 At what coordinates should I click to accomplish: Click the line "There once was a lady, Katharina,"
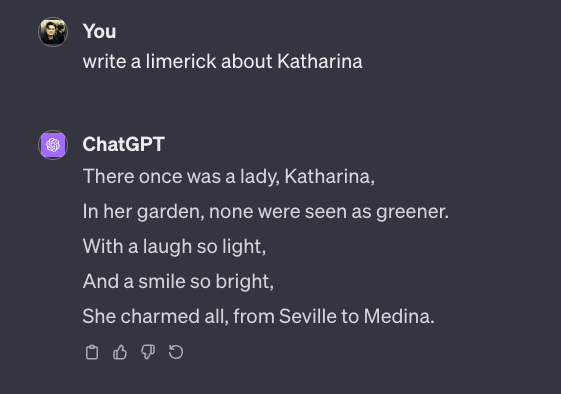coord(229,176)
